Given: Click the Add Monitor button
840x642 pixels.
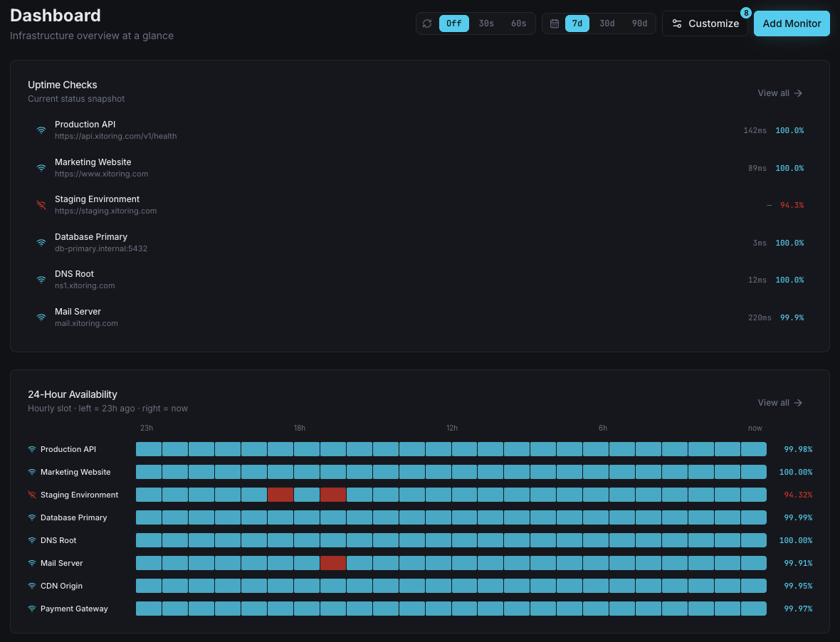Looking at the screenshot, I should click(792, 23).
